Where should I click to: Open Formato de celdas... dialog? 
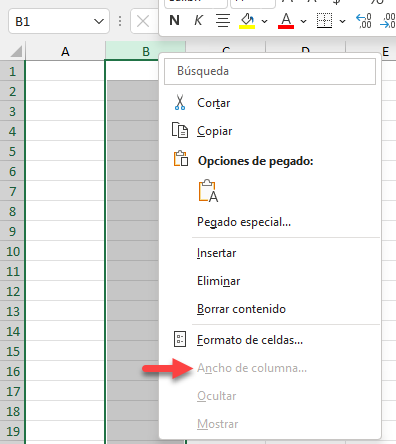click(270, 340)
